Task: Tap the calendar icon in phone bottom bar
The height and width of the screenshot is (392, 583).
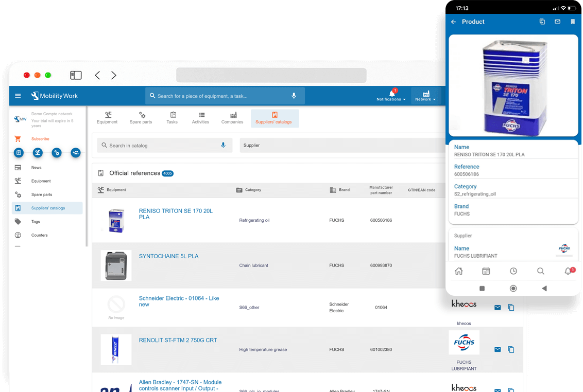Action: pyautogui.click(x=486, y=271)
